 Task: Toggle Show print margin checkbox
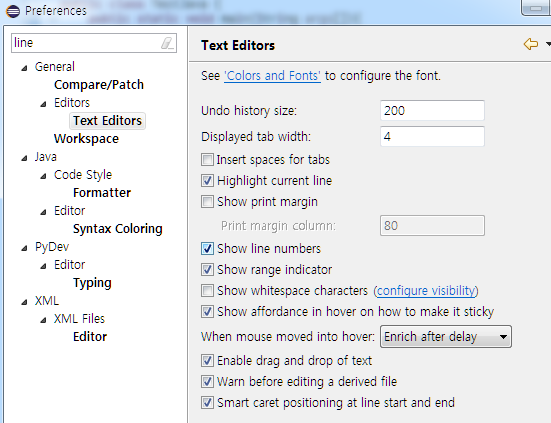click(207, 202)
